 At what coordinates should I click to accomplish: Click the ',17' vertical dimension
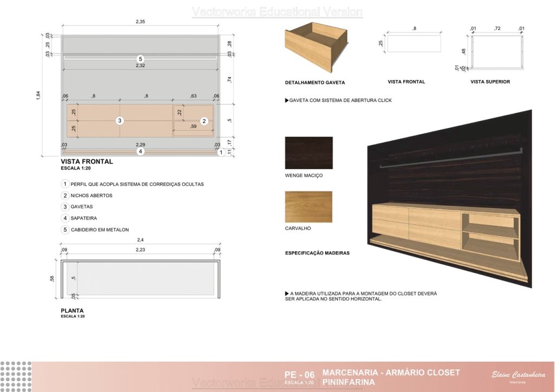[x=230, y=142]
